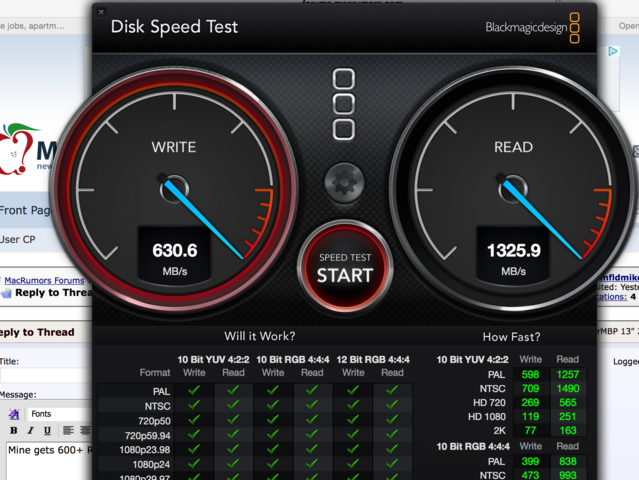Viewport: 639px width, 480px height.
Task: Click the 720p50 format row label
Action: click(x=154, y=421)
